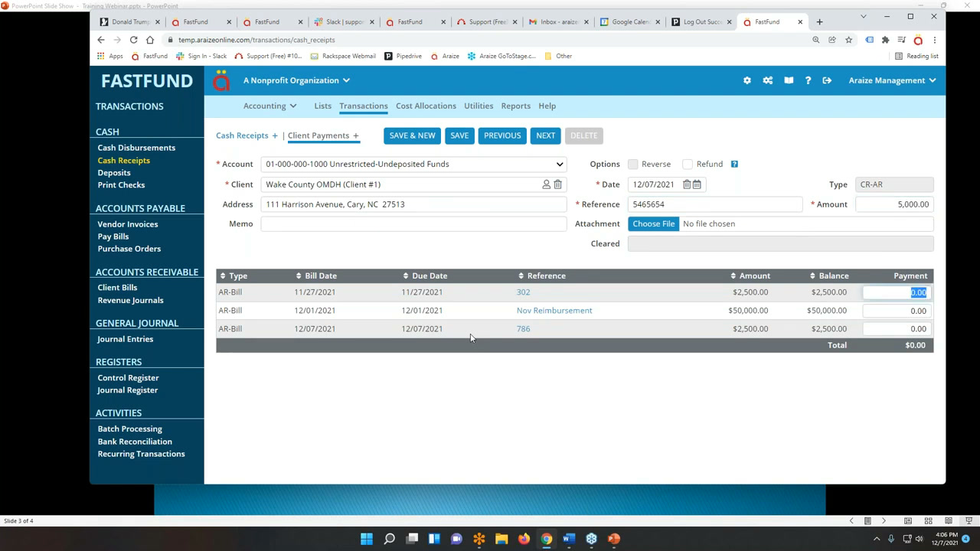This screenshot has width=980, height=551.
Task: Open Chrome extensions puzzle icon
Action: [886, 40]
